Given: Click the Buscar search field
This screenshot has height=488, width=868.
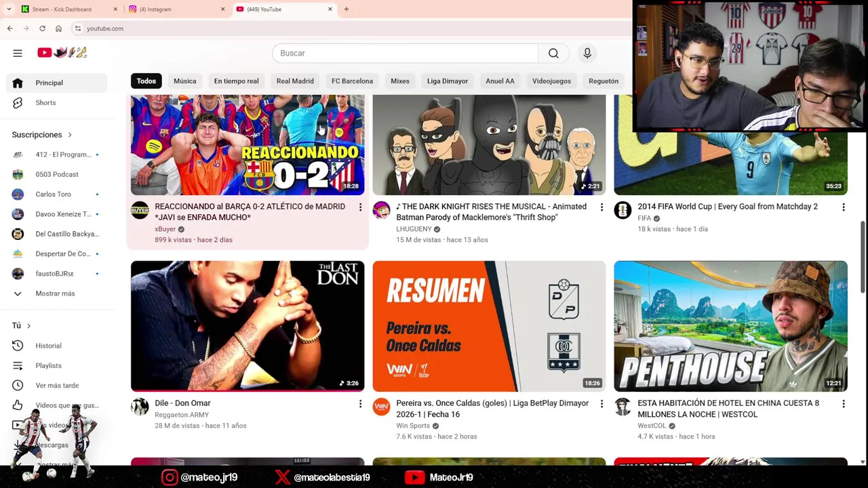Looking at the screenshot, I should pos(405,54).
